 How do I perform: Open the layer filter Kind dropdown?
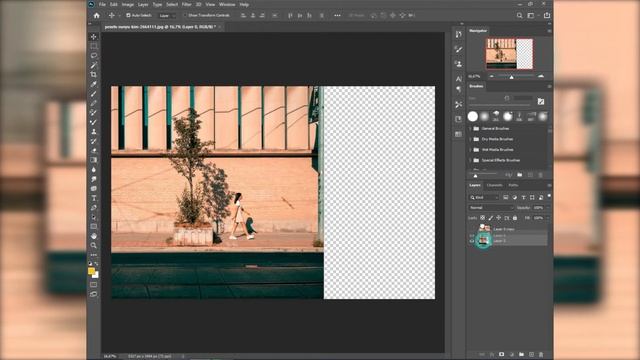(484, 198)
